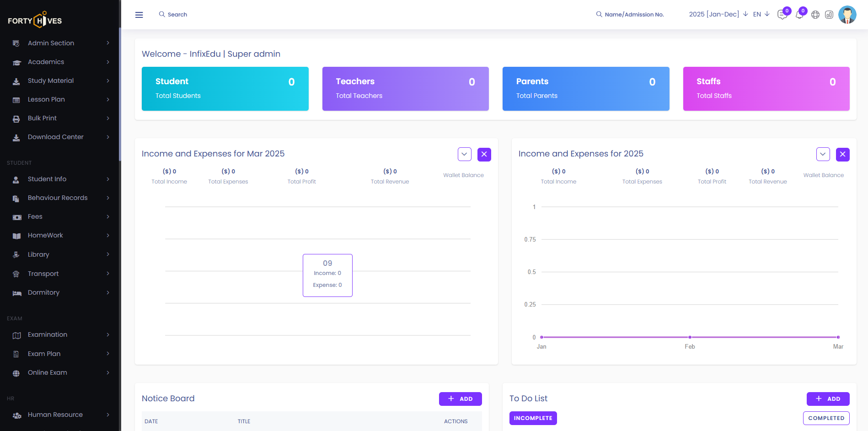The height and width of the screenshot is (431, 868).
Task: Open the Student total students card
Action: pos(225,89)
